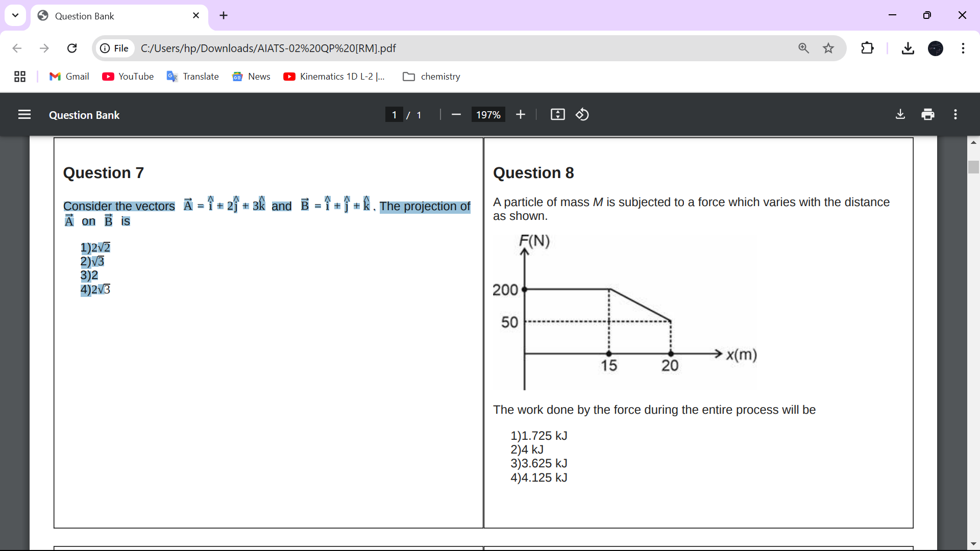Screen dimensions: 980x551
Task: Print the PDF document
Action: [x=928, y=115]
